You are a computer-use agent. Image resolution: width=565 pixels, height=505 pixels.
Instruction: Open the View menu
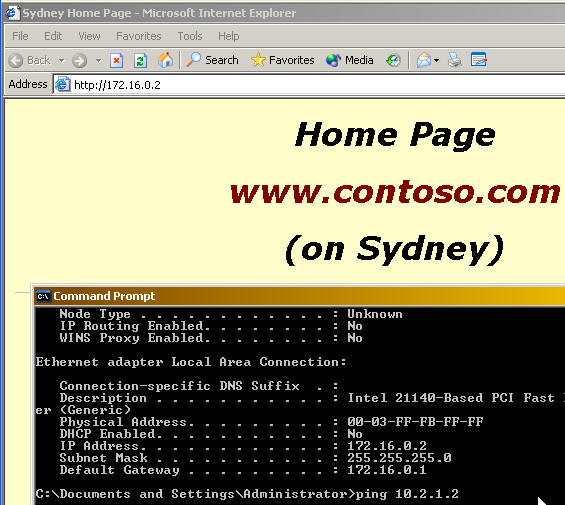[x=89, y=36]
